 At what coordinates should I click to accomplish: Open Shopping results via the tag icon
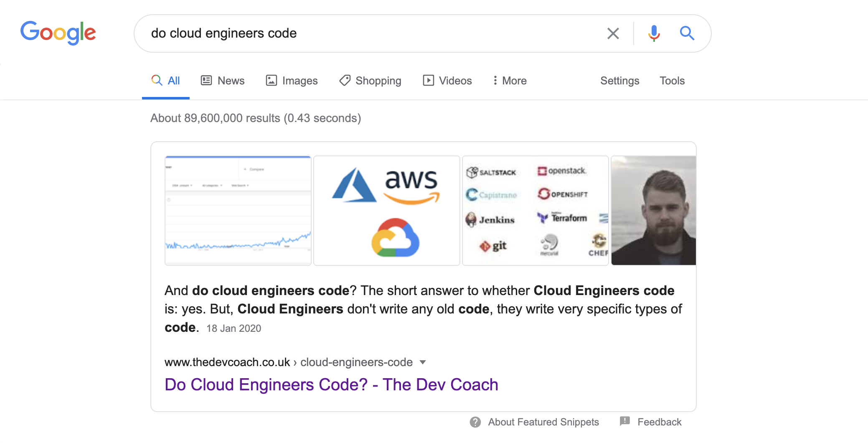[344, 80]
